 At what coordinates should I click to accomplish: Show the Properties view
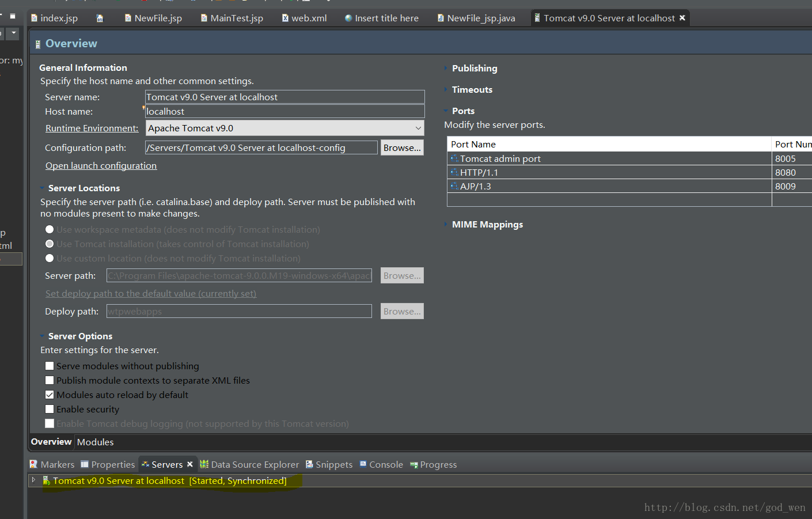pos(108,465)
